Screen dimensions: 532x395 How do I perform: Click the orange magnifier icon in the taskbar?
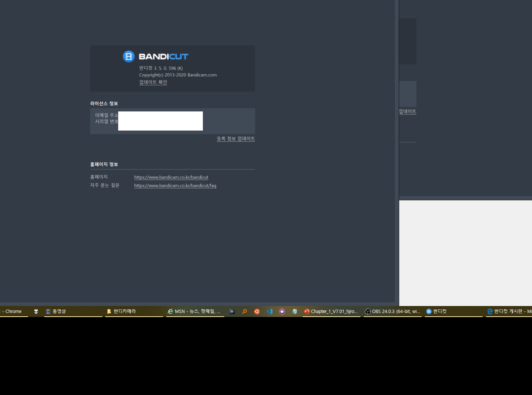point(244,312)
